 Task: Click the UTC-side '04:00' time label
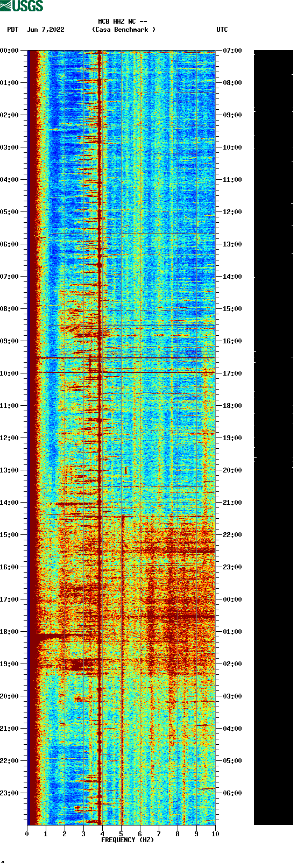coord(232,729)
